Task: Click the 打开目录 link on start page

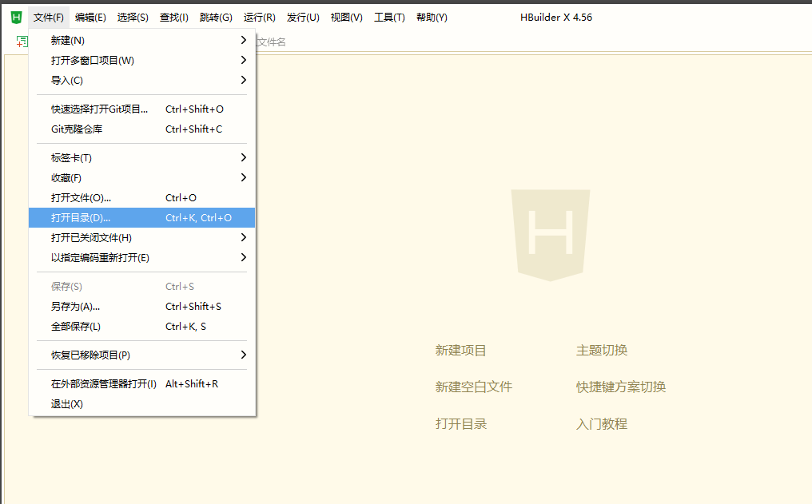Action: 461,424
